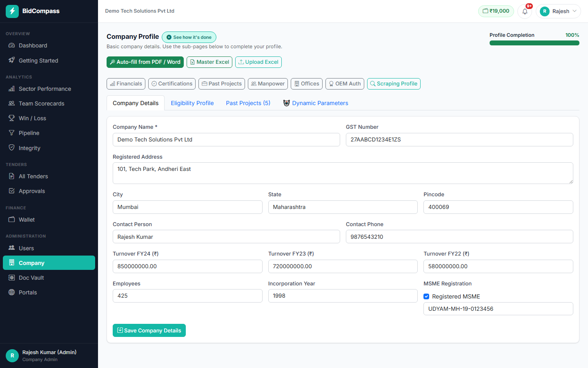The width and height of the screenshot is (588, 368).
Task: Click the Turnover FY24 input field
Action: pyautogui.click(x=187, y=266)
